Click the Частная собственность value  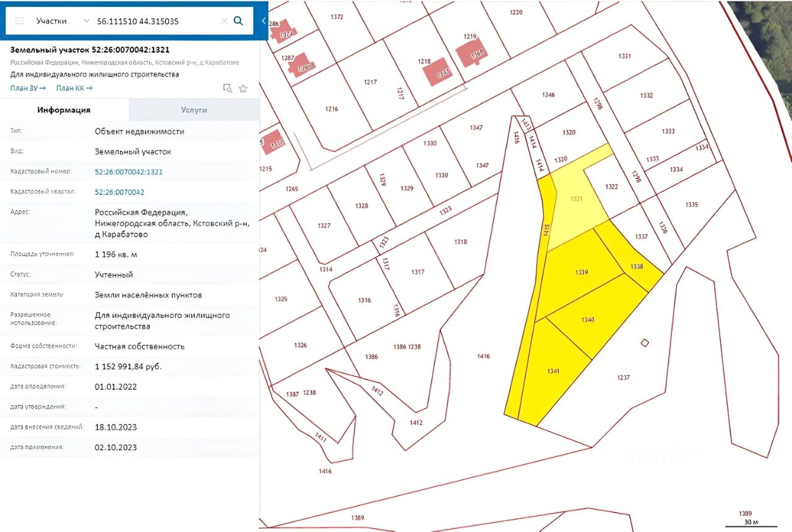(x=139, y=346)
